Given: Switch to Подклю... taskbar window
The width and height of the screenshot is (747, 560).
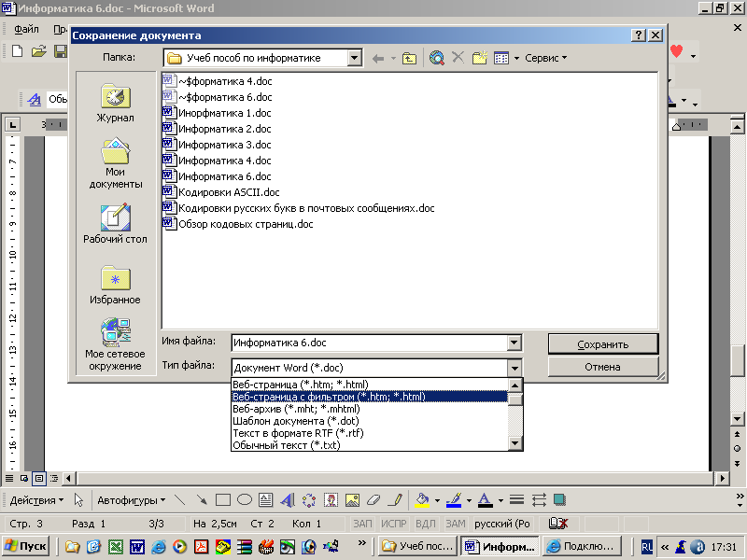Looking at the screenshot, I should (x=582, y=546).
